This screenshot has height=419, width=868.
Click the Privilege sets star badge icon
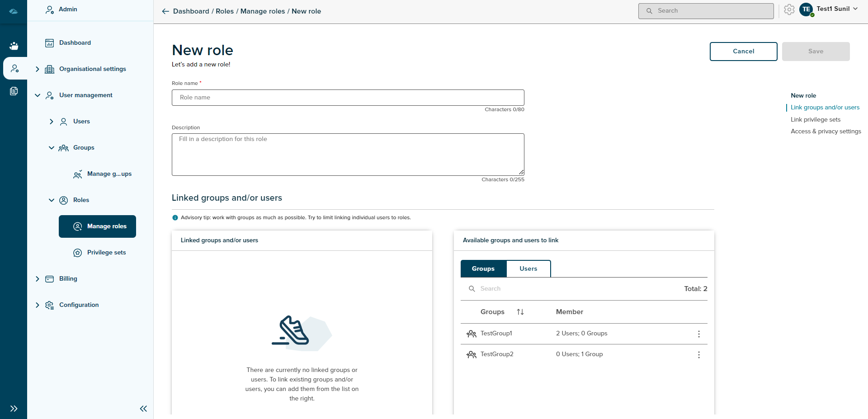pos(78,253)
